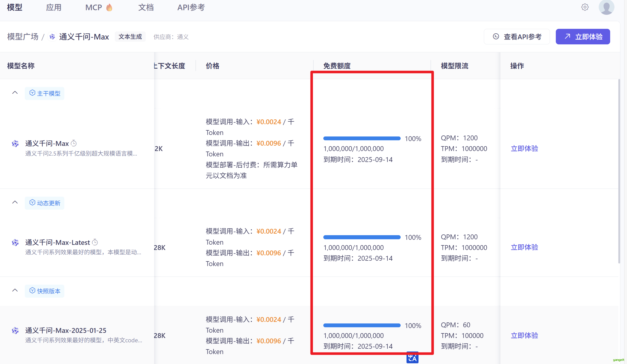Click 立即体验 link in 通义千问-Max row
Viewport: 627px width, 364px height.
(x=524, y=148)
